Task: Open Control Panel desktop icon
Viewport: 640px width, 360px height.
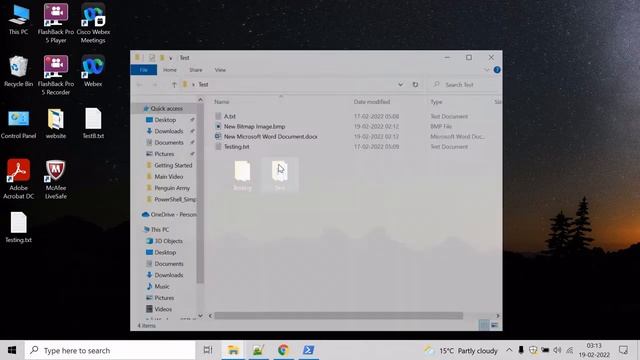Action: 18,124
